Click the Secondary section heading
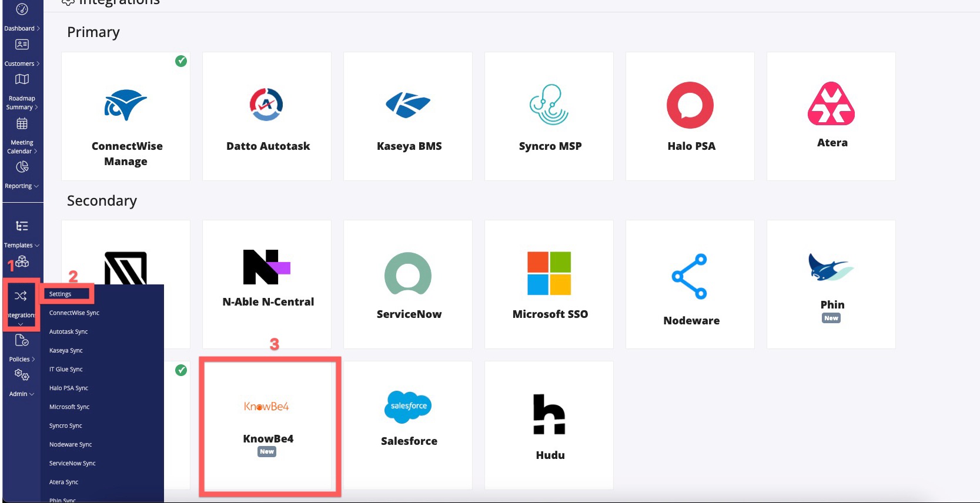This screenshot has height=503, width=980. 102,201
